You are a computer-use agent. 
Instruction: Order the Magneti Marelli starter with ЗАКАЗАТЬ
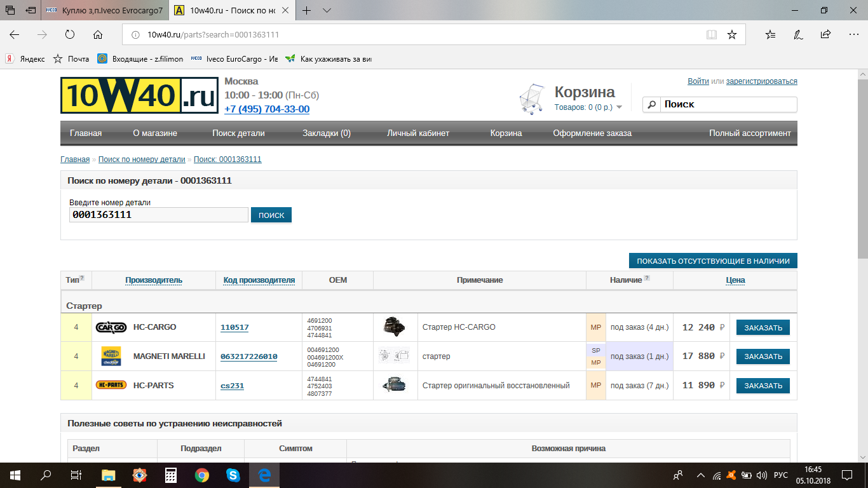click(763, 356)
